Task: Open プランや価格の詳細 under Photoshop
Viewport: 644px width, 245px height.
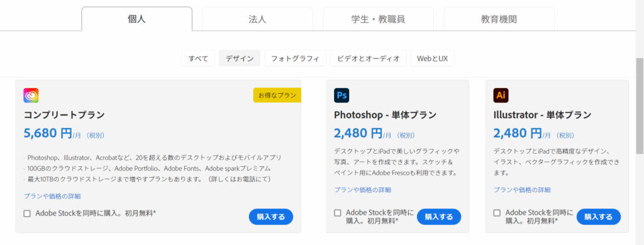Action: tap(363, 190)
